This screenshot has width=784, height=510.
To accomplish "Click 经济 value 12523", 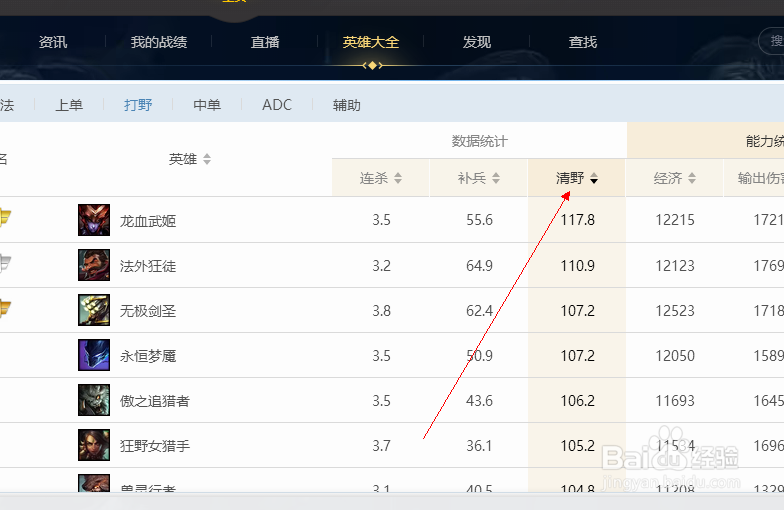I will click(675, 311).
